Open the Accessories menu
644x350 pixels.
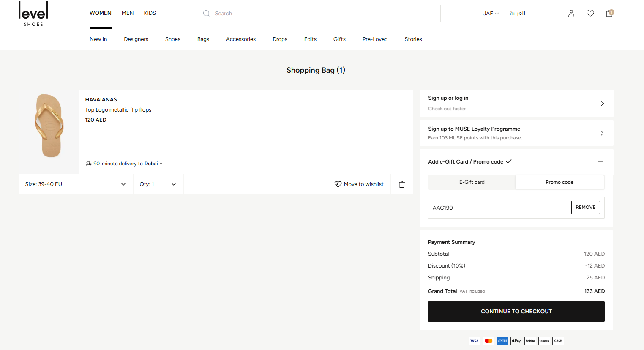coord(241,39)
